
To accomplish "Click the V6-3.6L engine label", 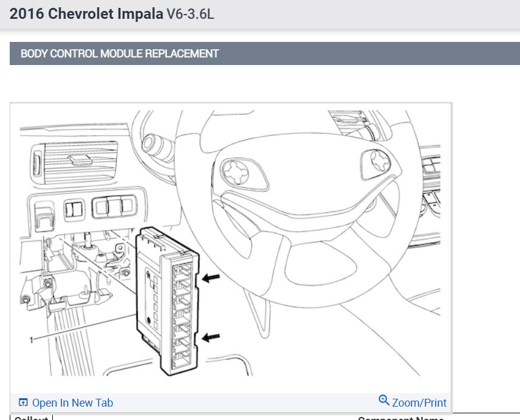I will tap(190, 14).
